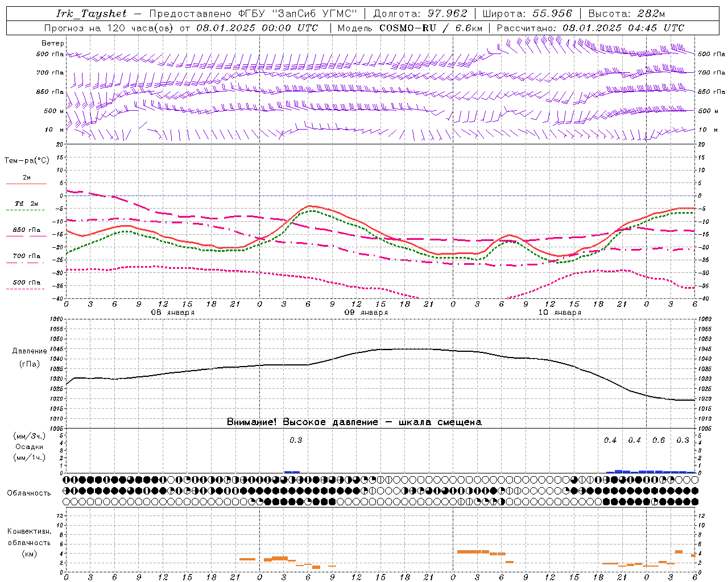The width and height of the screenshot is (728, 582).
Task: Click the 700 гПа temperature legend entry
Action: [27, 256]
